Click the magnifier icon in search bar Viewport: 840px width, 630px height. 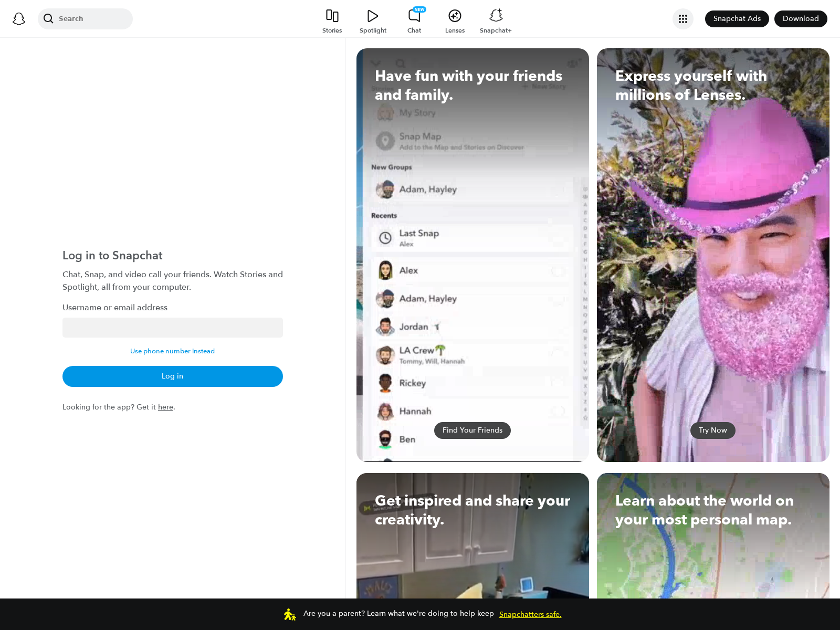pos(48,19)
